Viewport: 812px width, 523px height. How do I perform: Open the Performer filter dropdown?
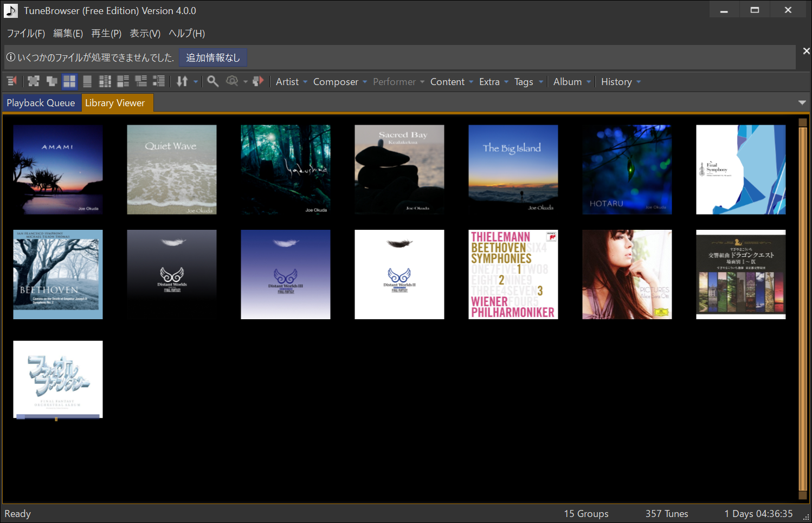(x=398, y=82)
